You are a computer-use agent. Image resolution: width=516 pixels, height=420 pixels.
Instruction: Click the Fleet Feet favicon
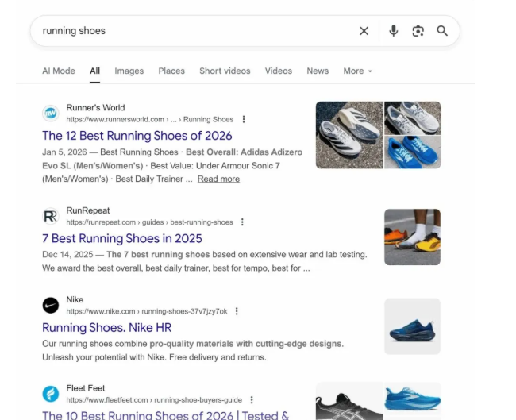pos(51,394)
